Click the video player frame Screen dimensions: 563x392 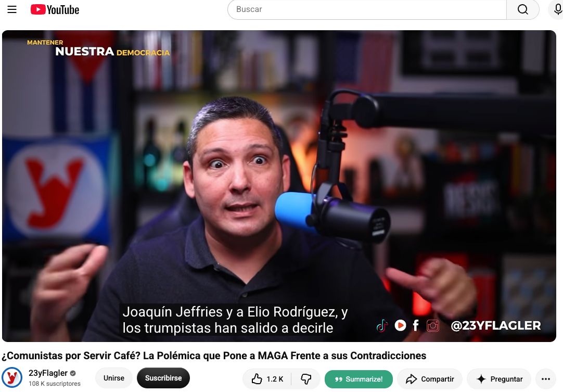[x=279, y=186]
